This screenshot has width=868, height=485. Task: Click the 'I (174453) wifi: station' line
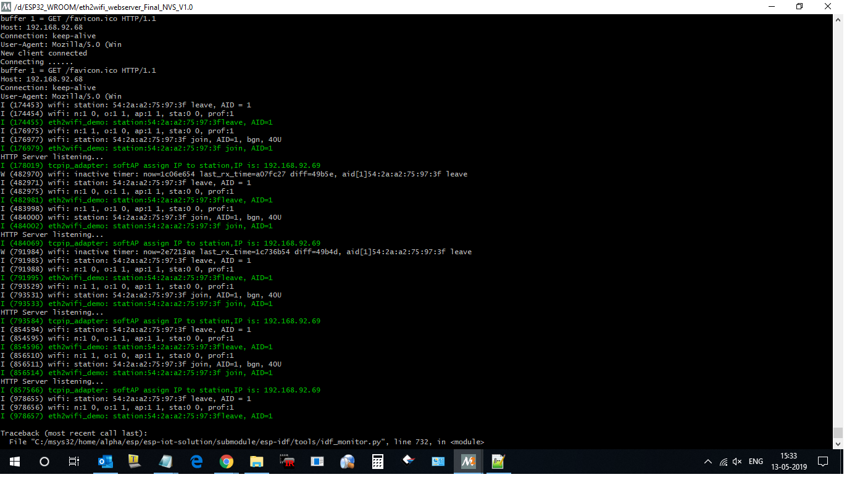[x=126, y=105]
